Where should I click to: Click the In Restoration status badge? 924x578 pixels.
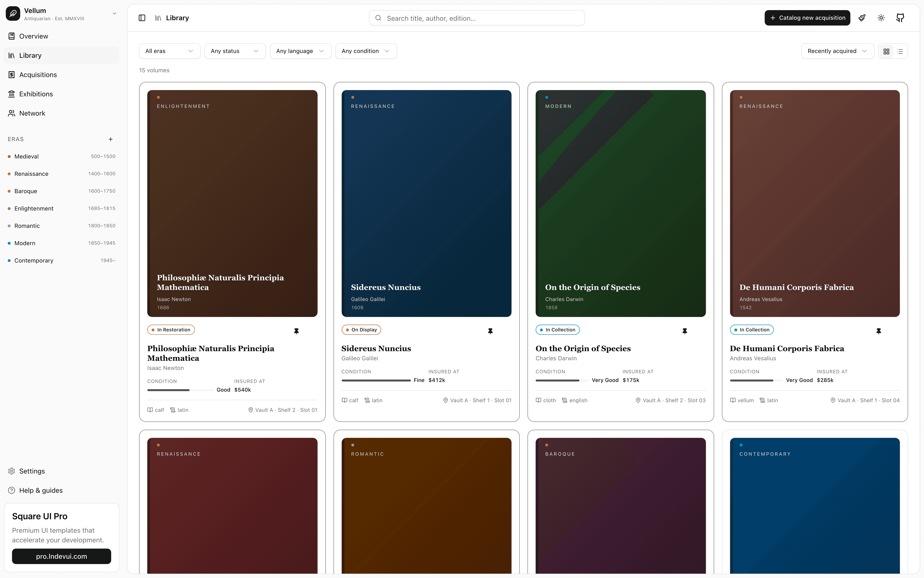pyautogui.click(x=171, y=330)
